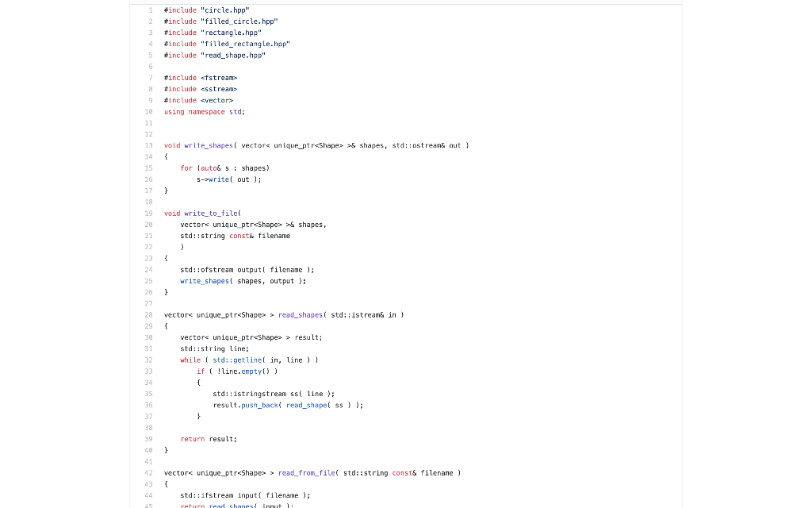This screenshot has height=508, width=812.
Task: Click the read_shape call on line 36
Action: [x=306, y=405]
